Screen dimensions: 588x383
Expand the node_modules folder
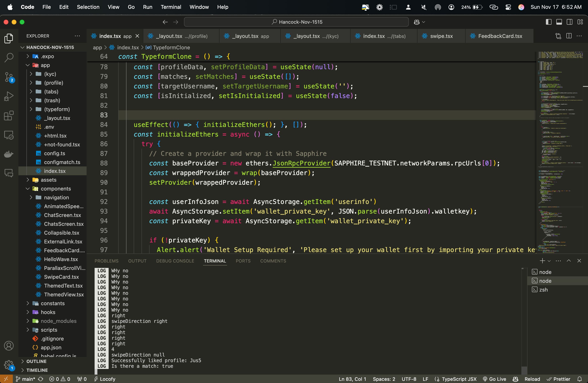pos(53,321)
